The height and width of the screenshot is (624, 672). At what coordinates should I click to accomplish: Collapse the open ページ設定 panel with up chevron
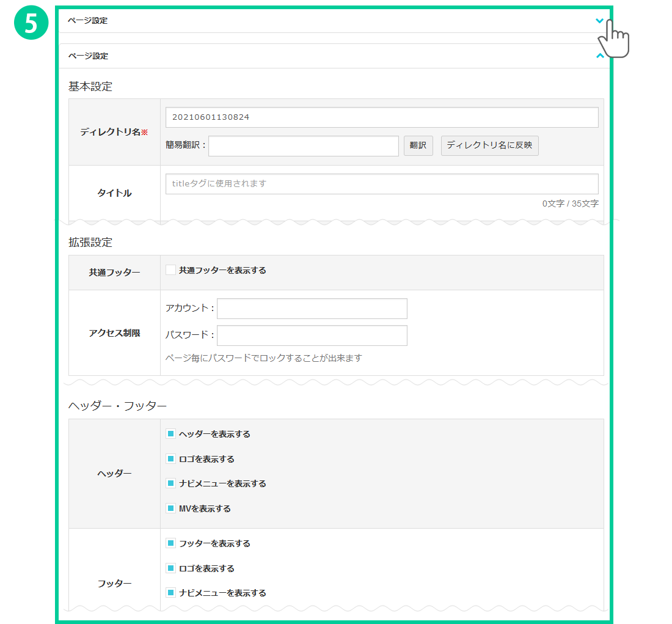tap(599, 56)
